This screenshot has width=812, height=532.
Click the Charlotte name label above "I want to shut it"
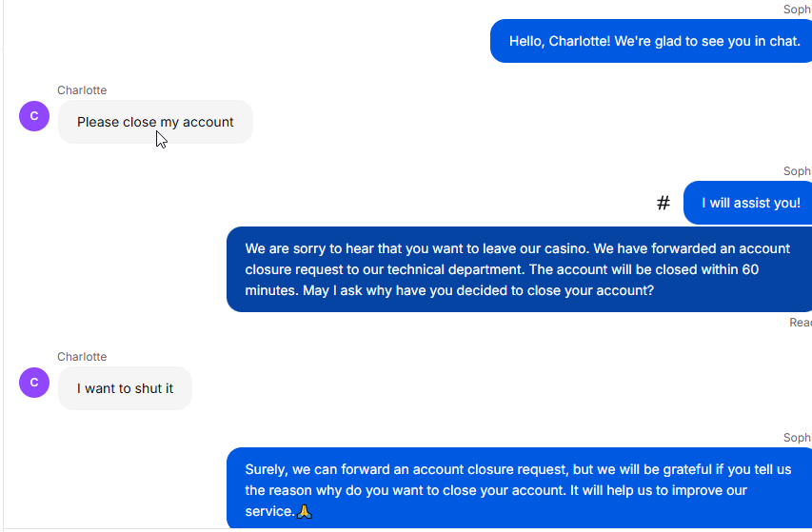(82, 357)
